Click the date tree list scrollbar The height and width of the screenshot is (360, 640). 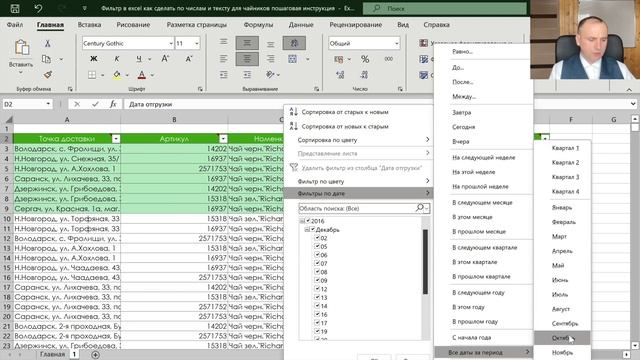pyautogui.click(x=425, y=262)
